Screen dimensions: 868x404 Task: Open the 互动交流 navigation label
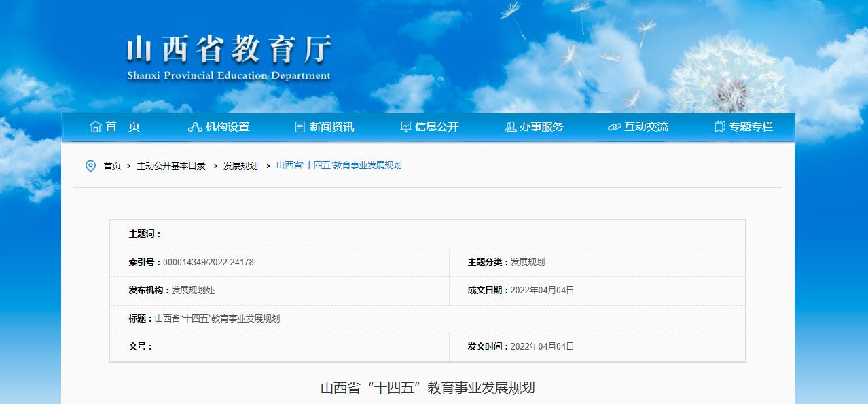click(x=646, y=127)
